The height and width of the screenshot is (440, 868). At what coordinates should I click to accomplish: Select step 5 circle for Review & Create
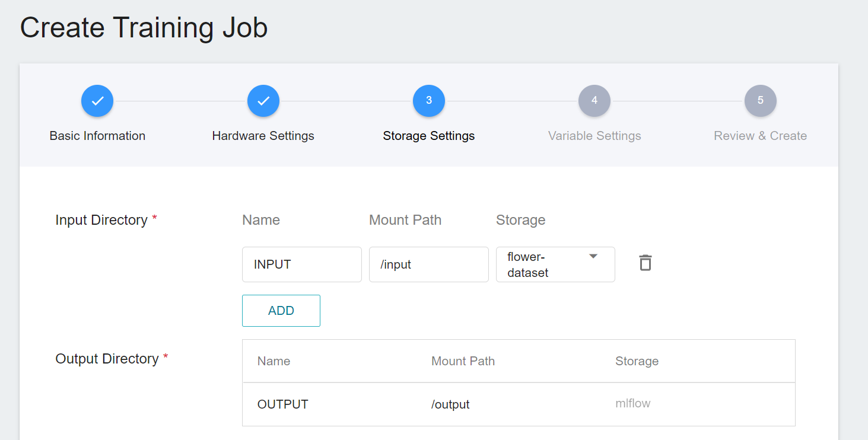(761, 101)
